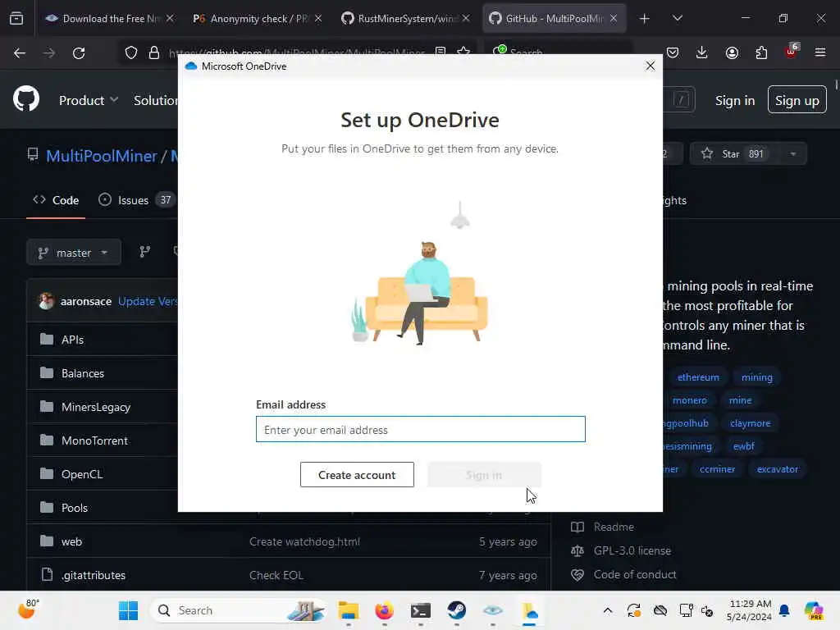Open the Firefox hamburger menu
The width and height of the screenshot is (840, 630).
point(820,52)
